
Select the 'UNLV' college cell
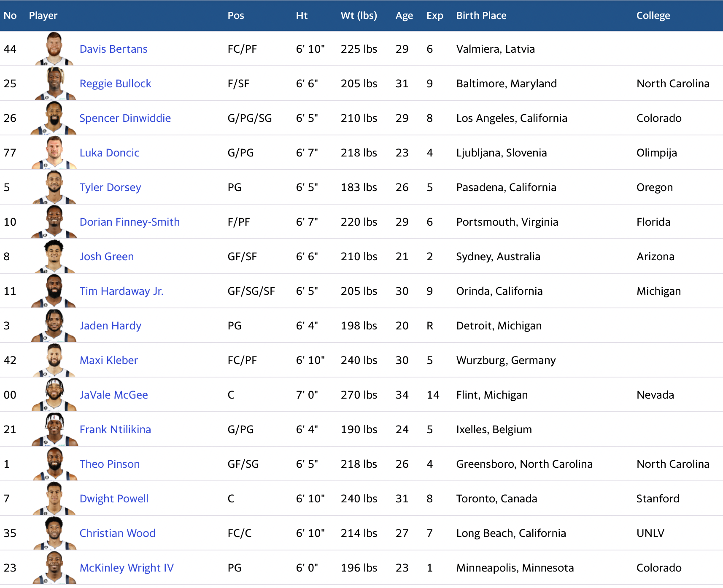[650, 533]
